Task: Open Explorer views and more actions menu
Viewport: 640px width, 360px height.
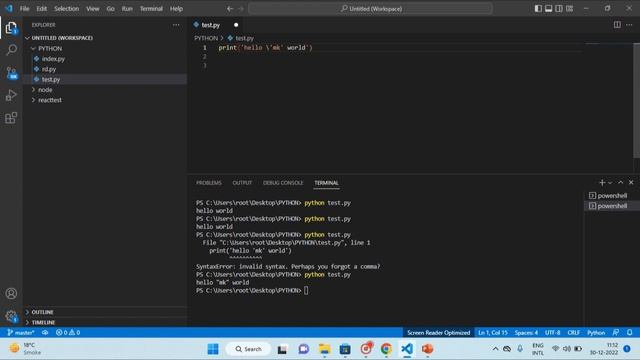Action: click(x=176, y=25)
